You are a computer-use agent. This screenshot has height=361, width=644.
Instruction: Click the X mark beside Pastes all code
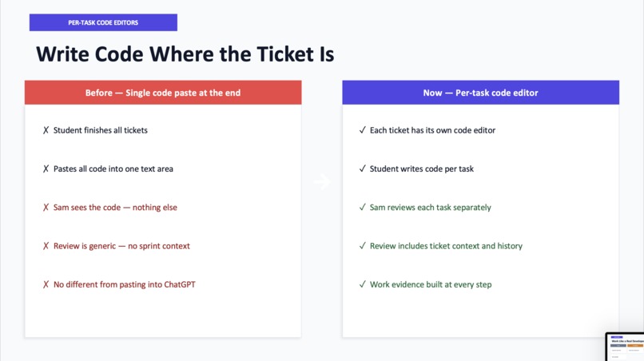pos(46,169)
